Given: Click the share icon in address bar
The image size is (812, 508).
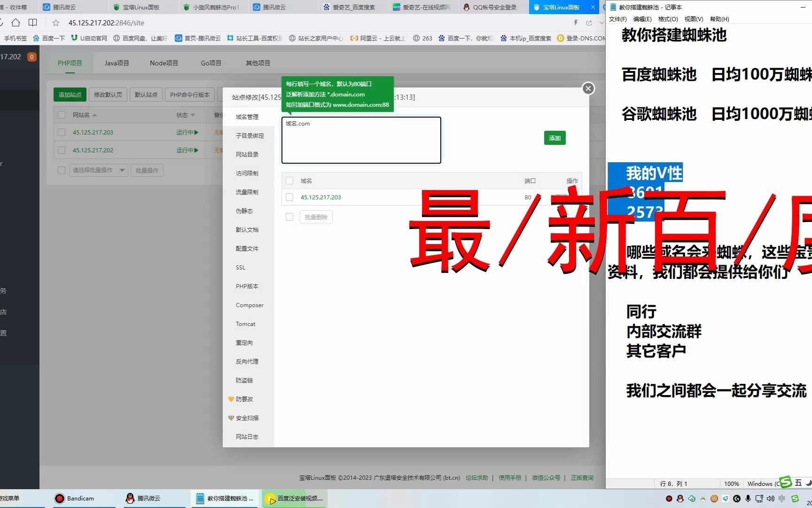Looking at the screenshot, I should [589, 23].
